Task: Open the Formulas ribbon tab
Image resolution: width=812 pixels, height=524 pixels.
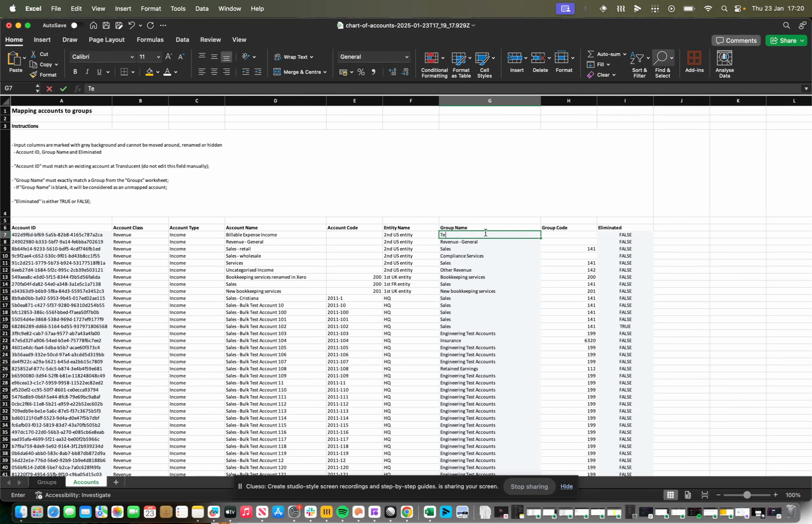Action: (x=150, y=40)
